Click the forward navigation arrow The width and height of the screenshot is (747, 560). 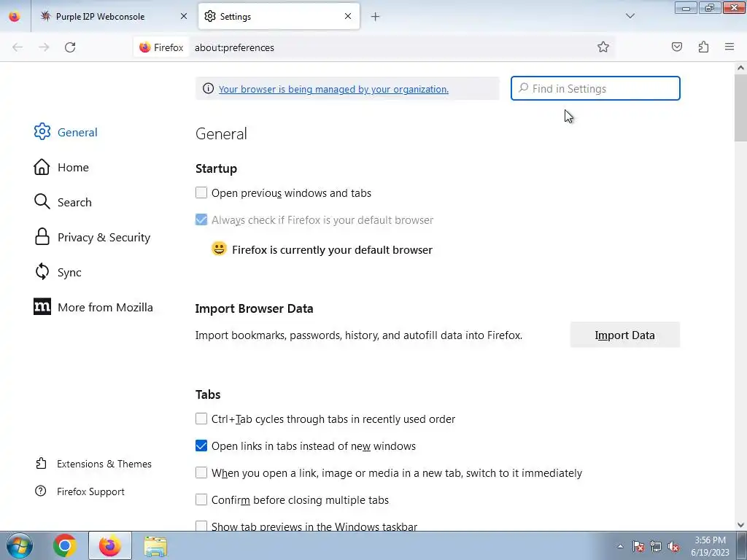[44, 47]
